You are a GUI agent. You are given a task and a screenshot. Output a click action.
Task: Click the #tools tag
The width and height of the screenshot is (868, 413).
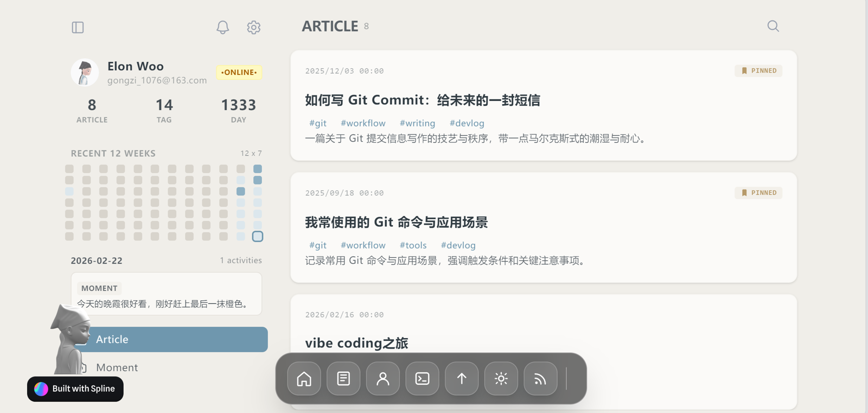click(413, 245)
